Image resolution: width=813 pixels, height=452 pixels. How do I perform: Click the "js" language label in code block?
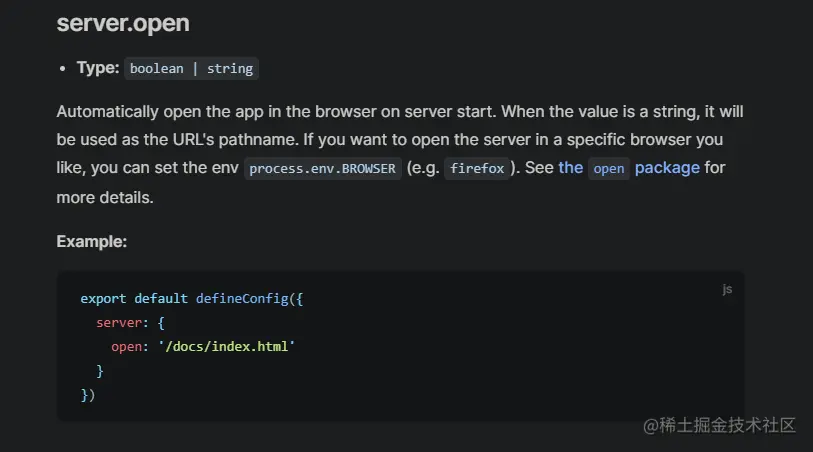point(727,289)
